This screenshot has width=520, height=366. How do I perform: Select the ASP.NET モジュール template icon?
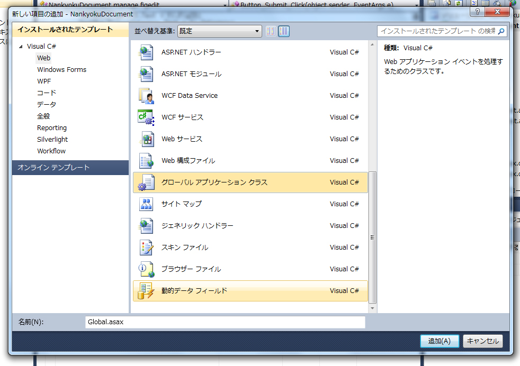coord(146,74)
